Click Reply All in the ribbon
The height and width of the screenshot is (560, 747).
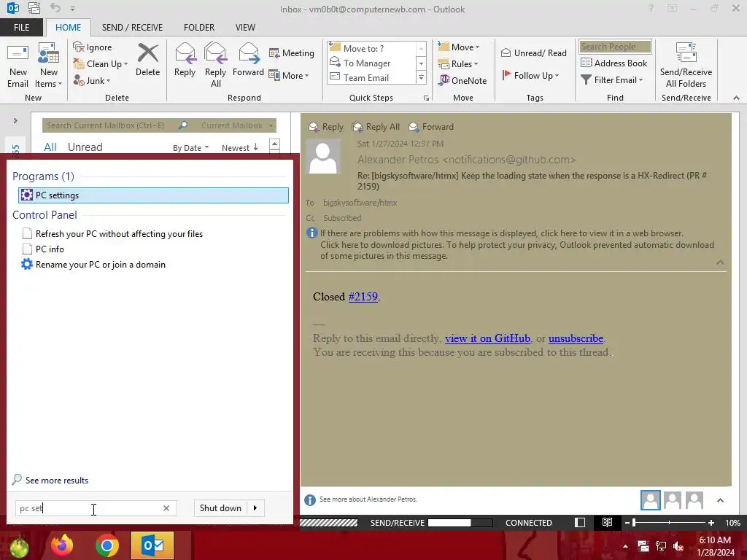pyautogui.click(x=215, y=66)
